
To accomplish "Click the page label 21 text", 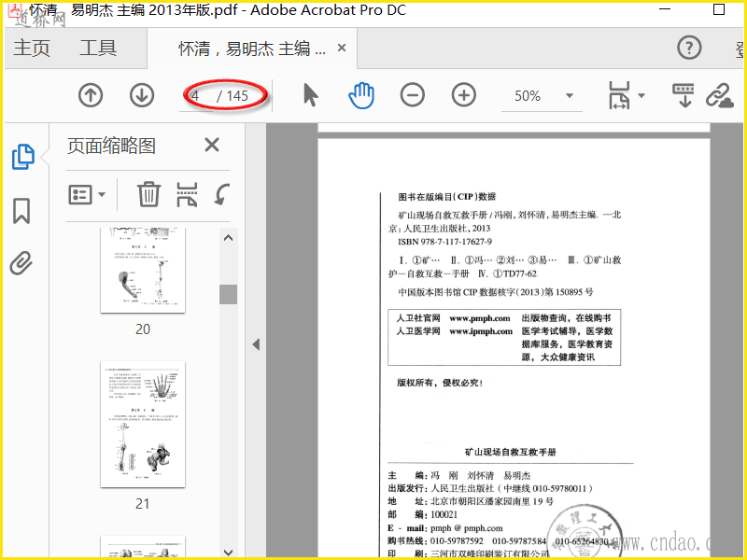I will pyautogui.click(x=143, y=504).
